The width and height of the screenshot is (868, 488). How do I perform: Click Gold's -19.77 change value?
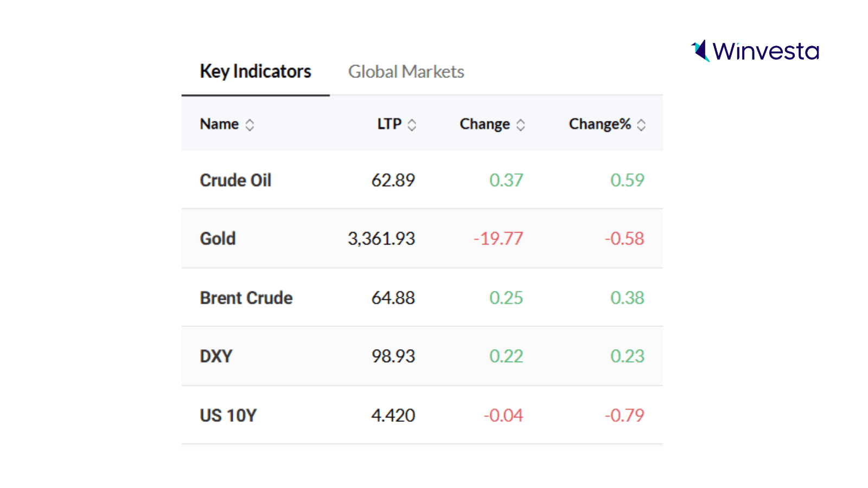[498, 239]
